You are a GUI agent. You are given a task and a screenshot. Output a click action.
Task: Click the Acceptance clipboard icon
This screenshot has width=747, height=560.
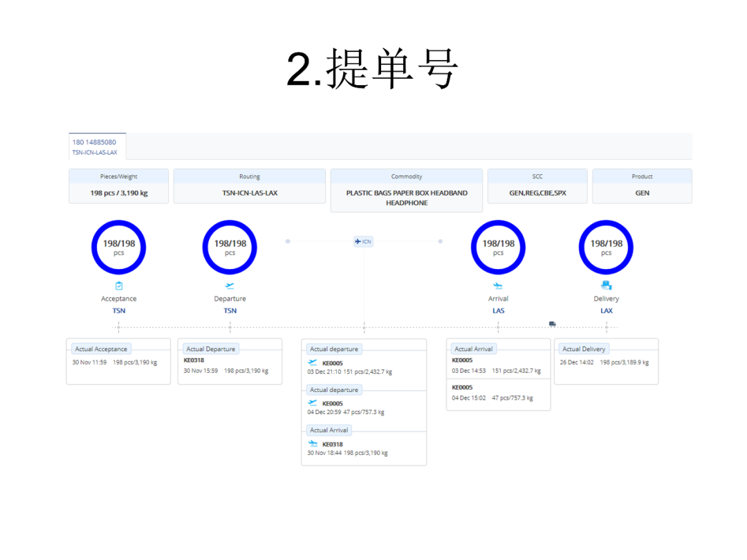tap(119, 286)
